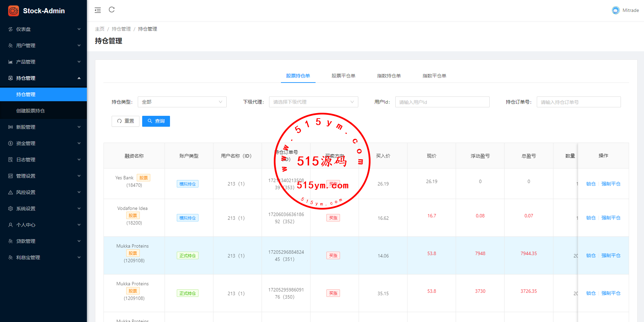Viewport: 644px width, 322px height.
Task: Collapse the sidebar with the menu fold icon
Action: click(x=98, y=10)
